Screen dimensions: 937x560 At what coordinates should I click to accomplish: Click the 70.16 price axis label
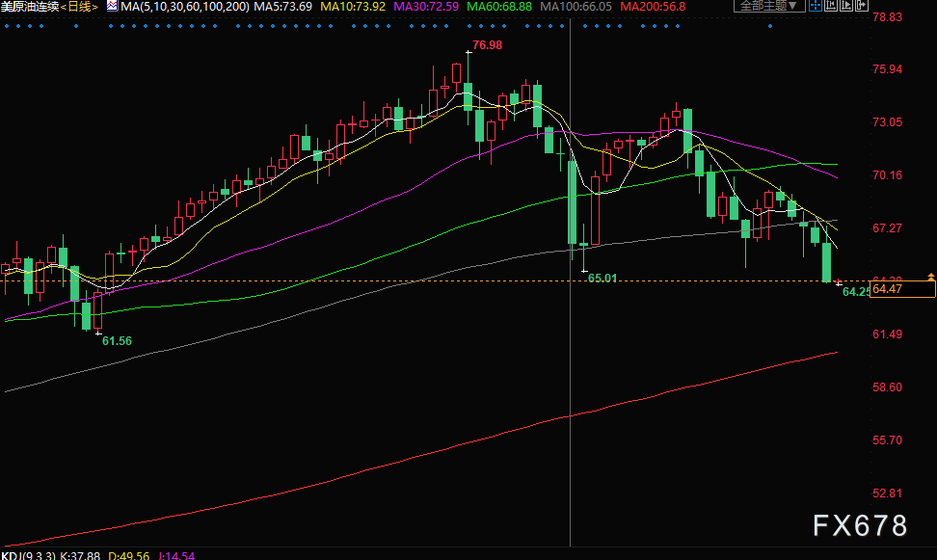pos(888,175)
